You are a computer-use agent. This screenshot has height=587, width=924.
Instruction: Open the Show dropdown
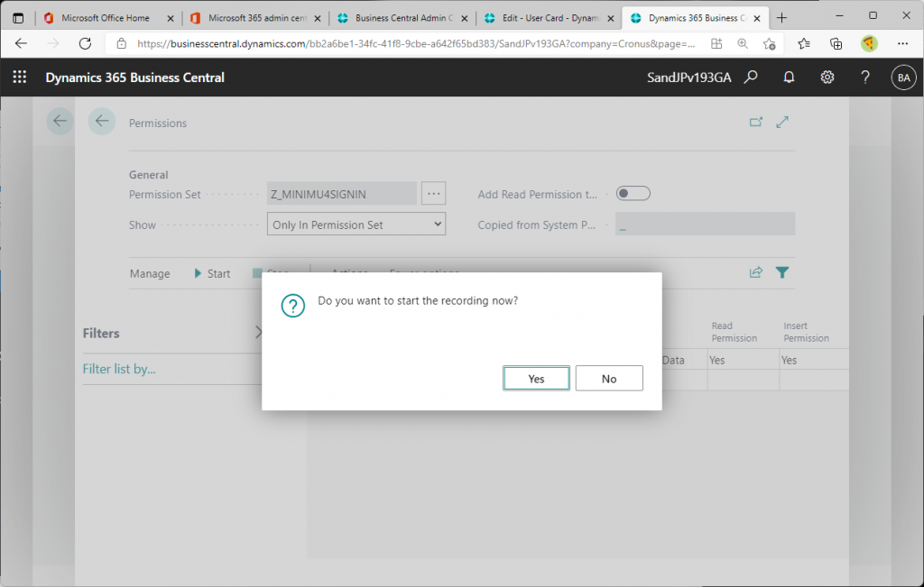(356, 225)
